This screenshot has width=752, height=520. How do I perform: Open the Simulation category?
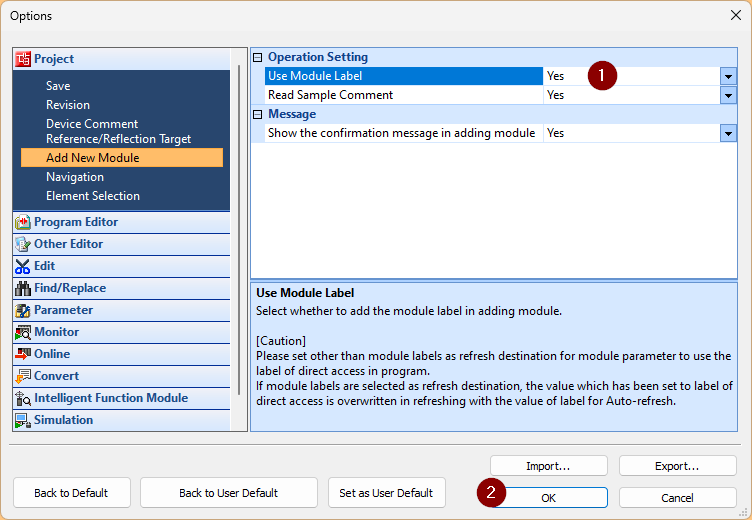coord(64,420)
